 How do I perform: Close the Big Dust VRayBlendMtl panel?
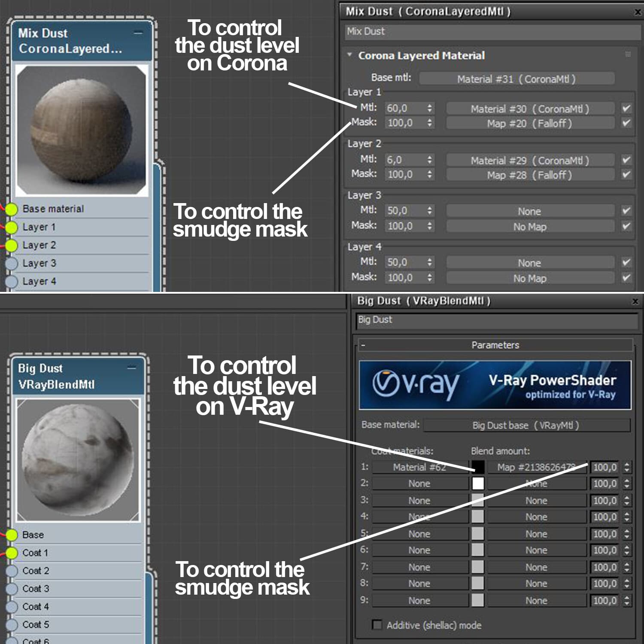tap(635, 301)
